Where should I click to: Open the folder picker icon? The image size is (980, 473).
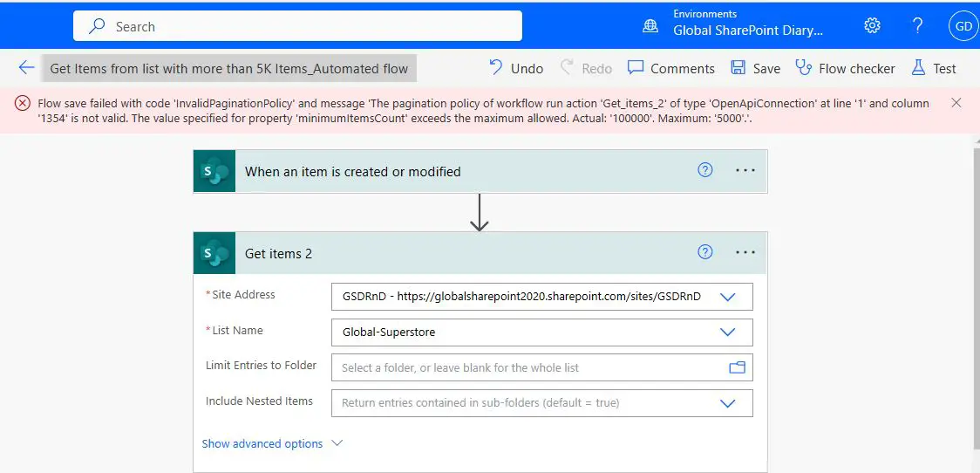(738, 368)
